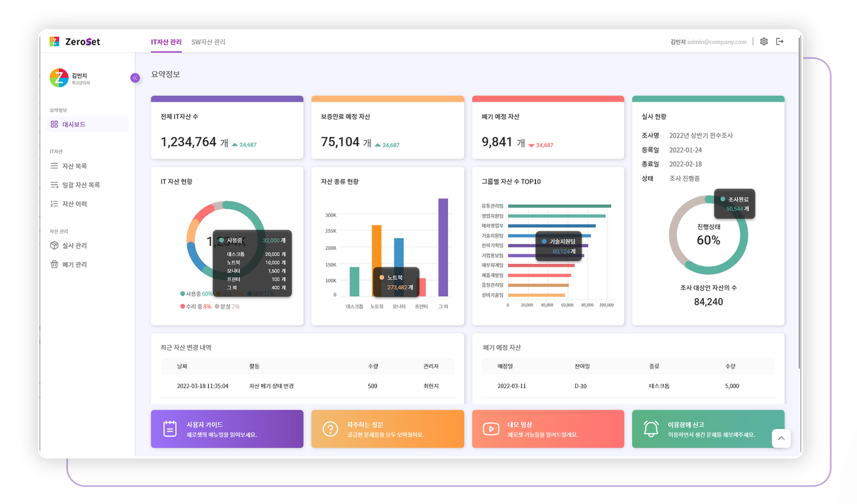The height and width of the screenshot is (504, 857).
Task: Click the logout icon in header
Action: 779,42
